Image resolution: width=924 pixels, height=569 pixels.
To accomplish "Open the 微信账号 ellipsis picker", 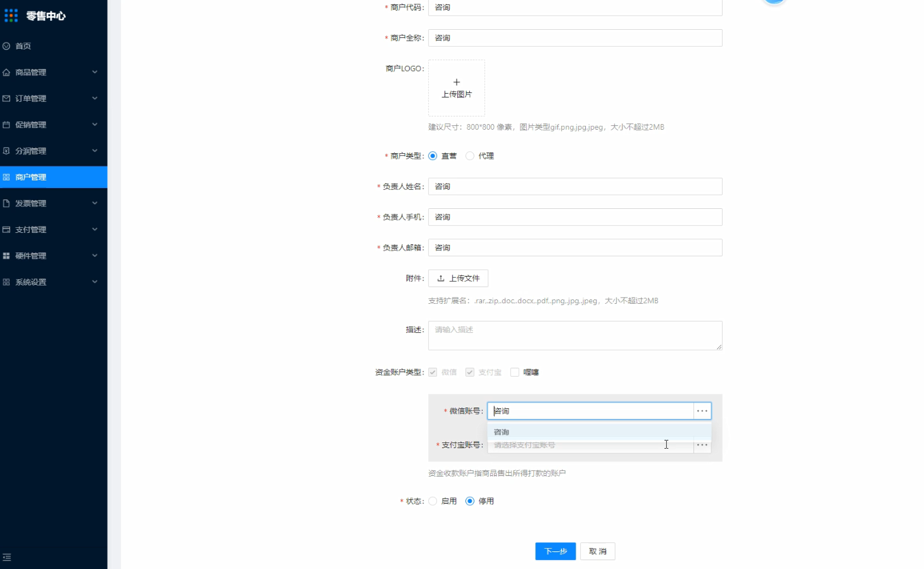I will click(702, 411).
